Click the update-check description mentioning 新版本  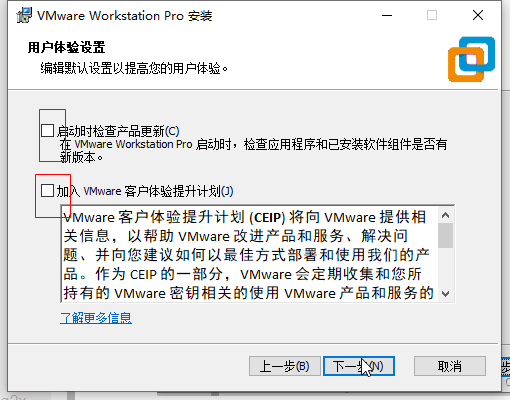[x=253, y=151]
